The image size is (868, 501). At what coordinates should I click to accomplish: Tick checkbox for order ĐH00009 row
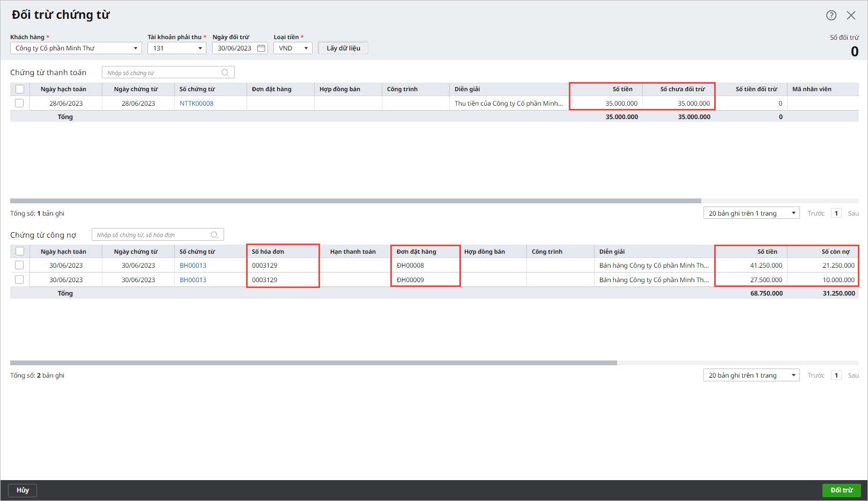click(20, 280)
